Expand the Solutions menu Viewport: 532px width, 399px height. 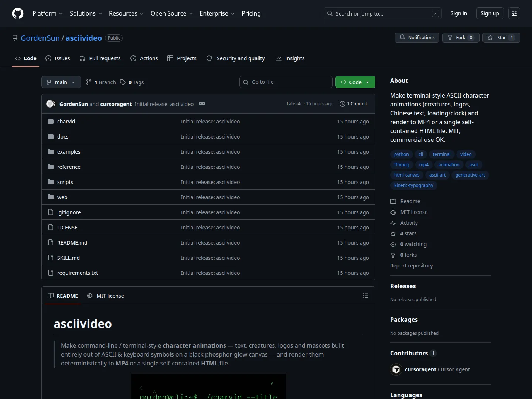tap(86, 13)
